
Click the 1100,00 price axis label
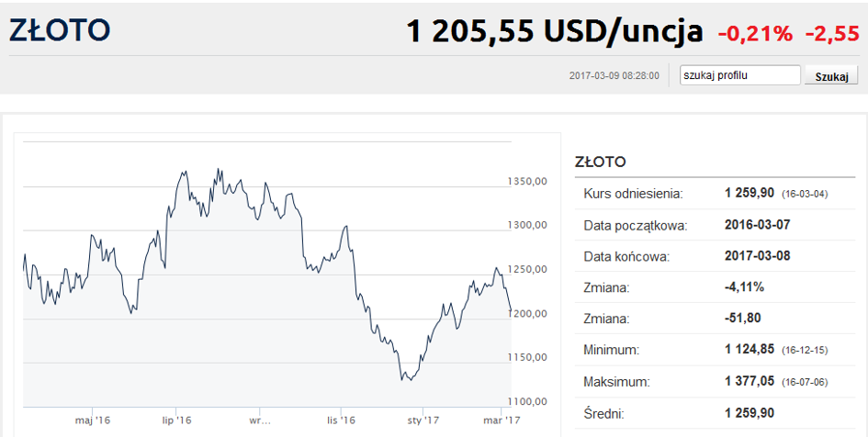(527, 401)
